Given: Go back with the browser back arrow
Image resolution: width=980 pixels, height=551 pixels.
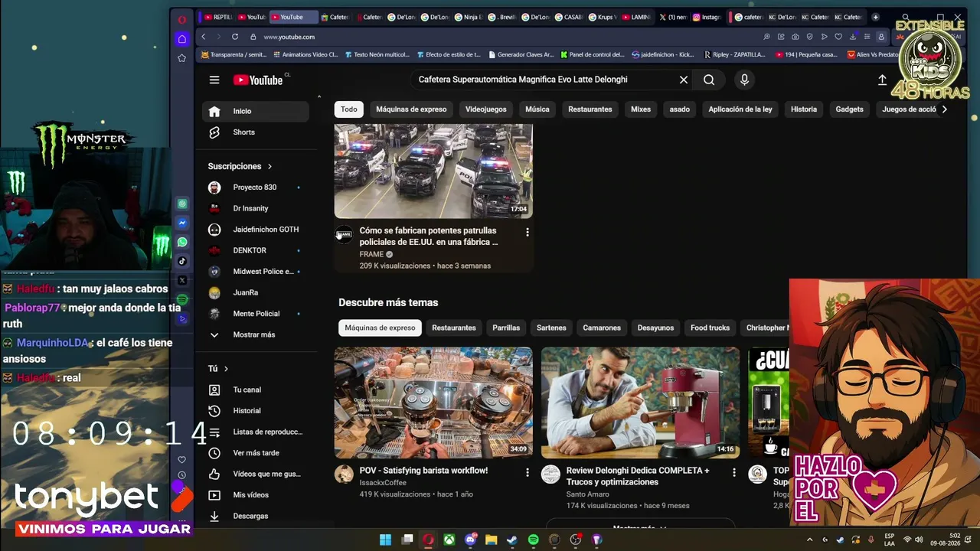Looking at the screenshot, I should coord(203,37).
